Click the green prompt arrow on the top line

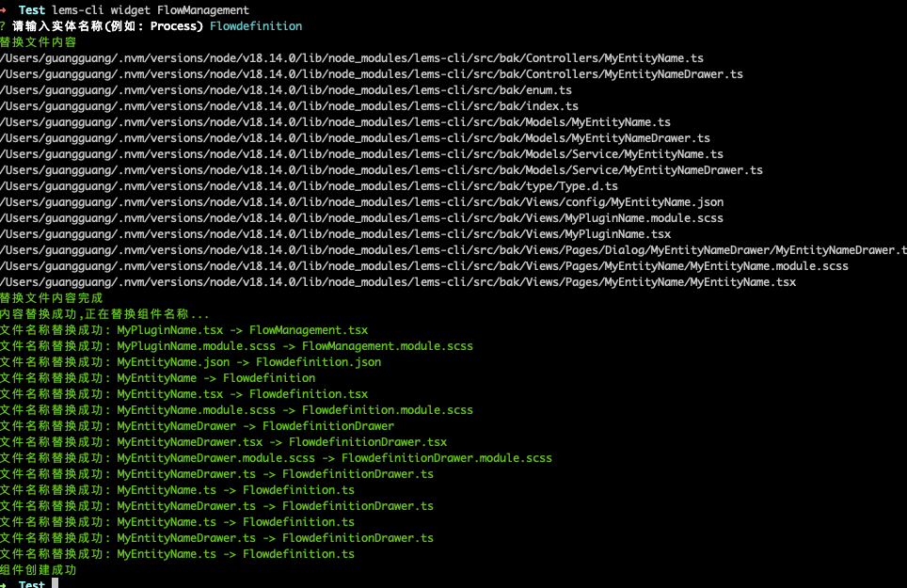(x=5, y=10)
